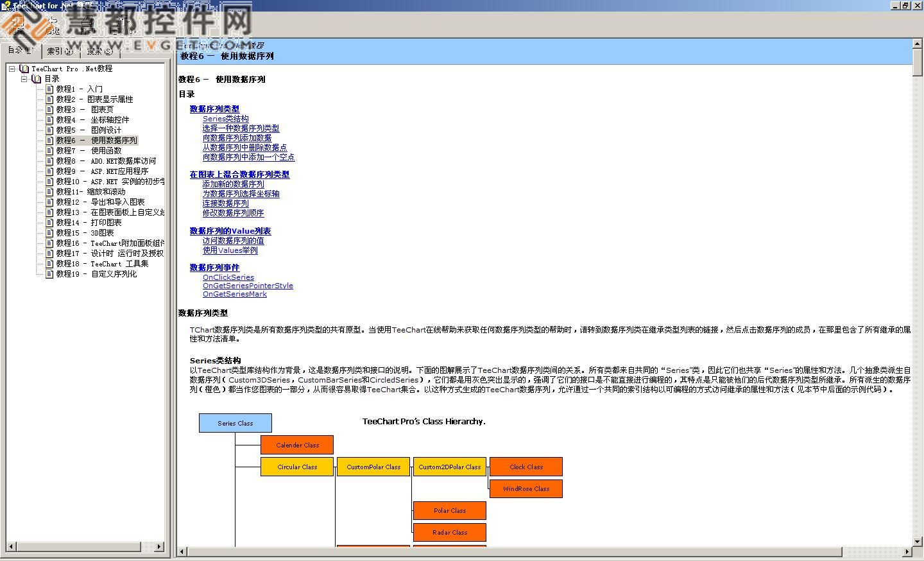Click the 选项 (Options) toolbar icon
This screenshot has width=924, height=561.
[121, 22]
